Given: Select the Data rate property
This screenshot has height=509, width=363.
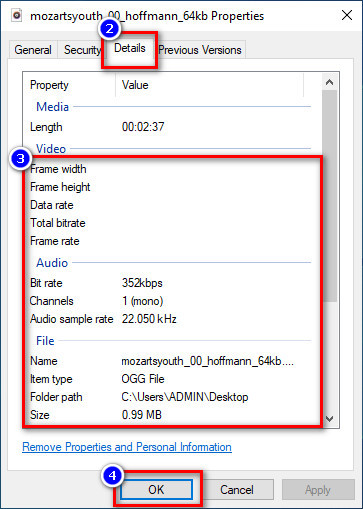Looking at the screenshot, I should click(52, 205).
